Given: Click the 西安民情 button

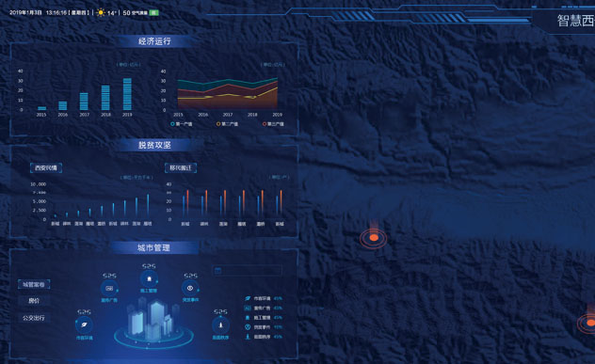Looking at the screenshot, I should point(46,168).
